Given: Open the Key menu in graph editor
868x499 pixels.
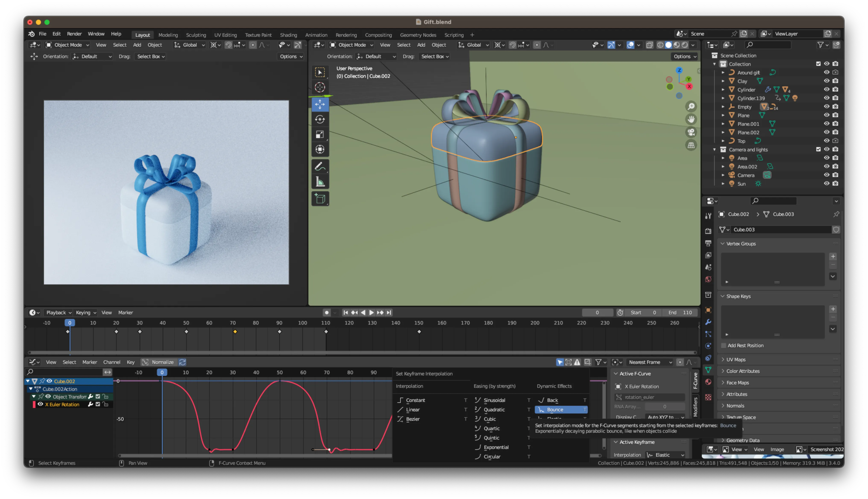Looking at the screenshot, I should click(130, 362).
